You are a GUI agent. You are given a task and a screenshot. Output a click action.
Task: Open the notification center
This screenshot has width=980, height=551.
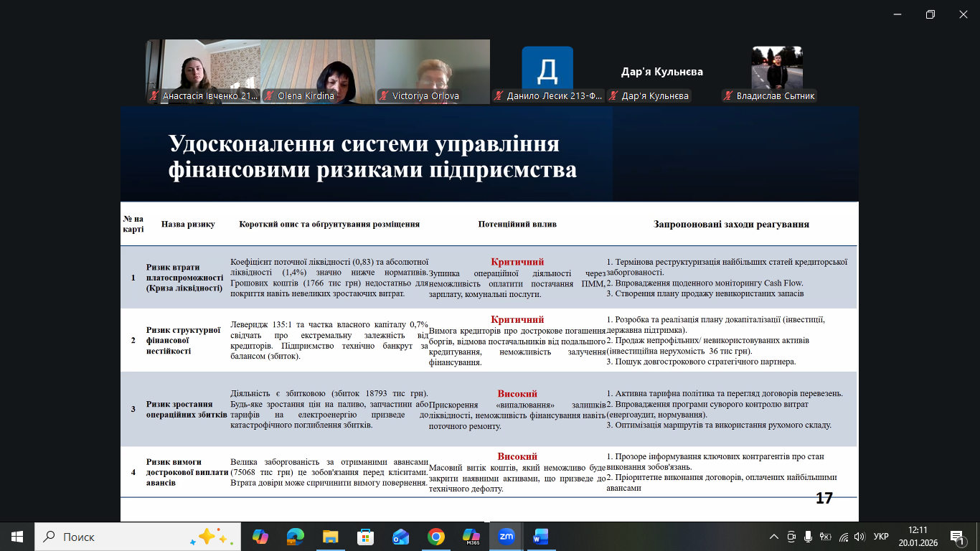(x=958, y=536)
